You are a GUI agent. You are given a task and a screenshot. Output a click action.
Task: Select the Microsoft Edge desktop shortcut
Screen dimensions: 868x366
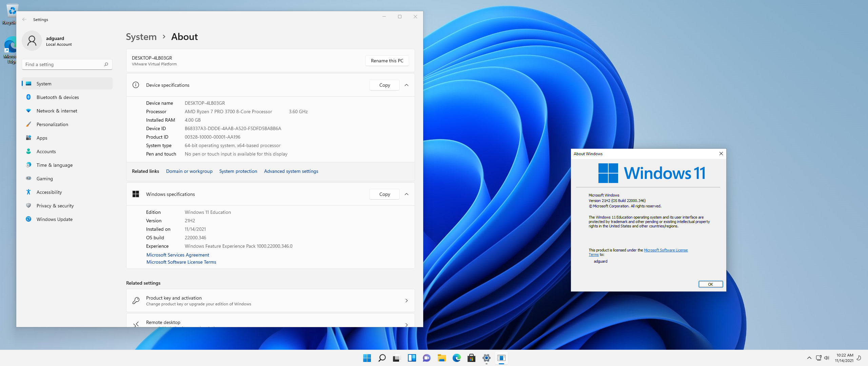[x=10, y=50]
